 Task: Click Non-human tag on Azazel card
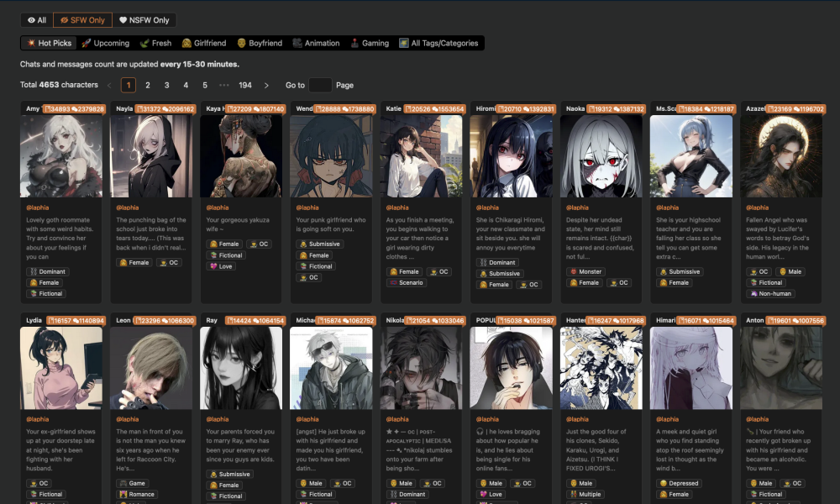coord(769,293)
